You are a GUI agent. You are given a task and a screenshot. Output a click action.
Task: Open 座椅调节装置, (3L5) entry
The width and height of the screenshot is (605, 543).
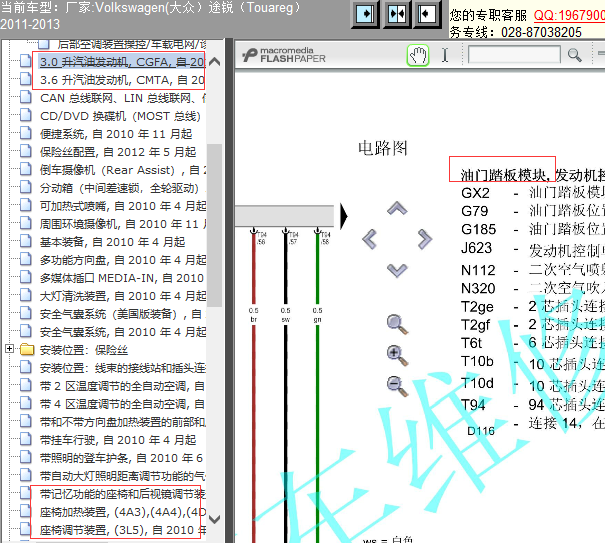pos(123,530)
